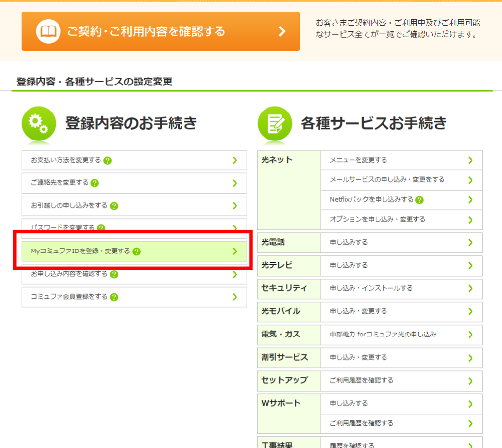Image resolution: width=502 pixels, height=448 pixels.
Task: Click arrow on オプションを申し込み・変更する row
Action: (470, 220)
